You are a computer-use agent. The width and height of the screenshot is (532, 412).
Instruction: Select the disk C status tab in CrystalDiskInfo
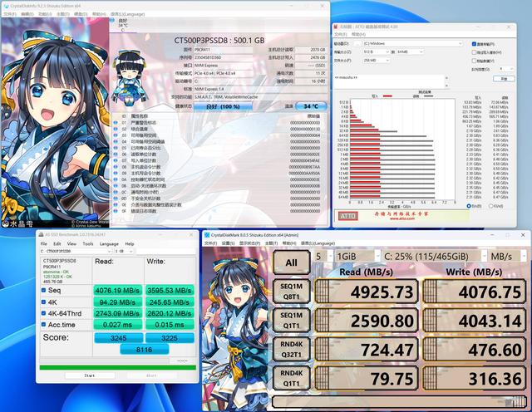click(x=123, y=26)
